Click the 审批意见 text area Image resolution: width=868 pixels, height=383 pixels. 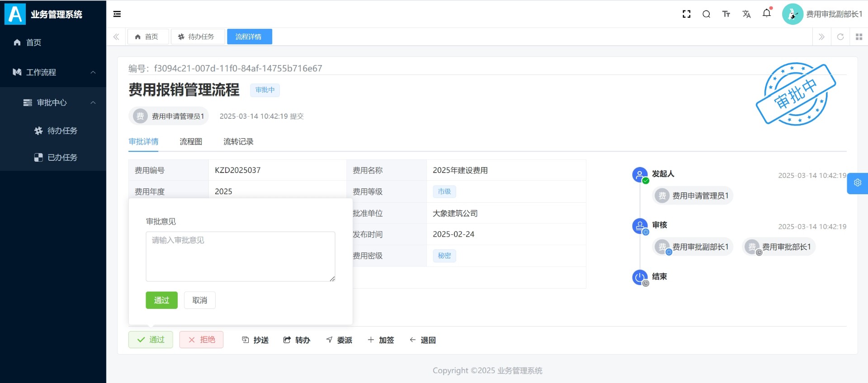click(x=240, y=256)
